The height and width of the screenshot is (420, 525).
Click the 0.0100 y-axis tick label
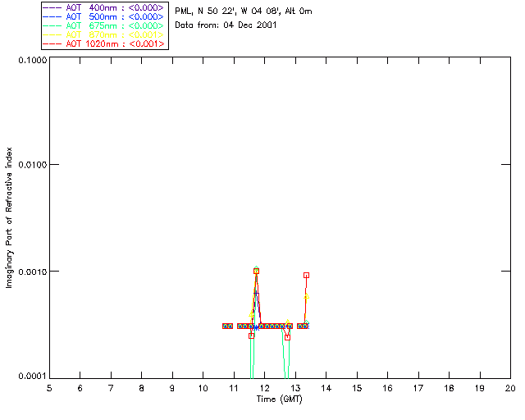32,165
